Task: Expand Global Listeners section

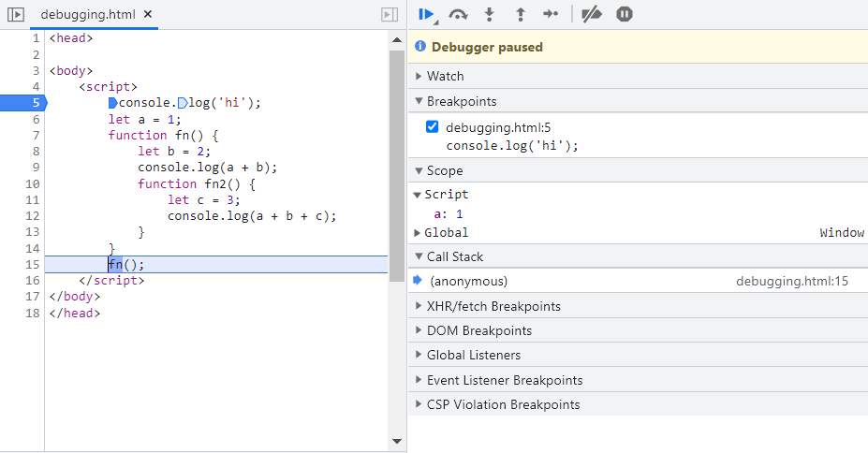Action: (x=639, y=355)
